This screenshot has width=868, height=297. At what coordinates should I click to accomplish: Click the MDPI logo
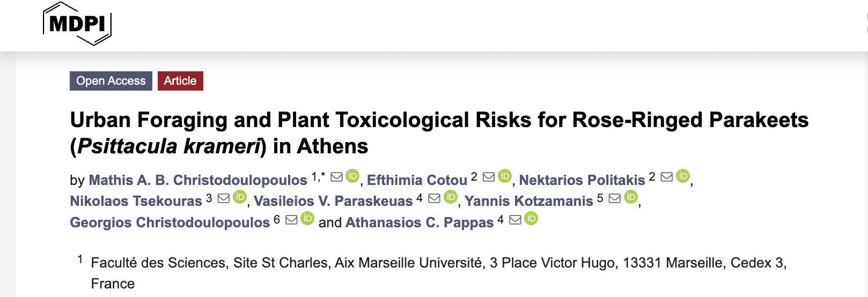[x=77, y=24]
